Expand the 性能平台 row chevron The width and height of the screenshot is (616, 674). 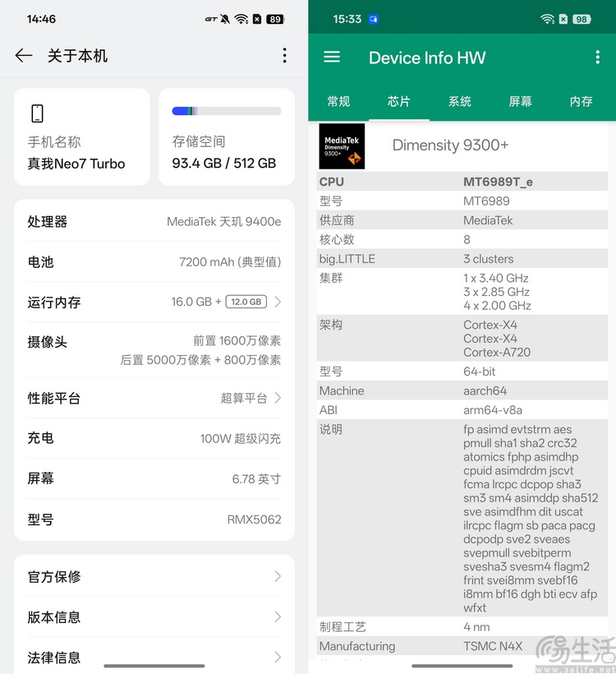coord(278,398)
